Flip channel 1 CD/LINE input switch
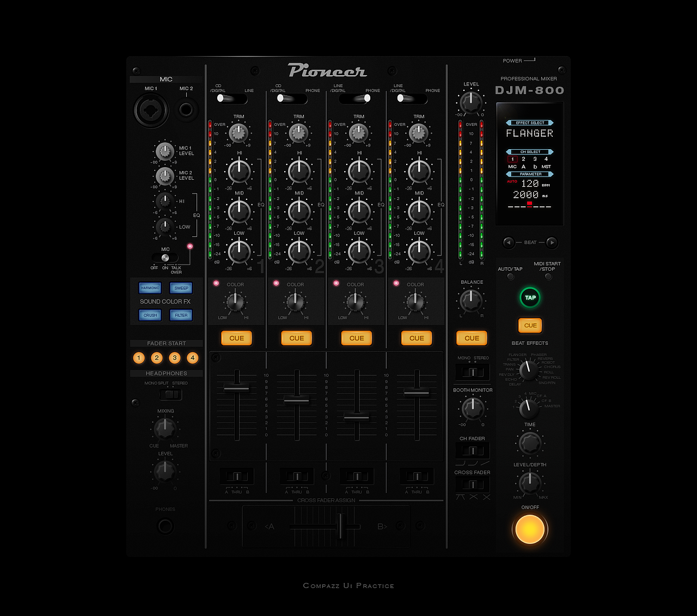The image size is (697, 616). pos(232,99)
